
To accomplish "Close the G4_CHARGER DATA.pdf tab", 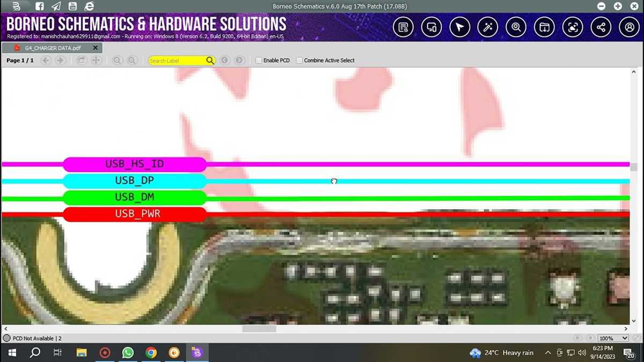I will pos(96,48).
